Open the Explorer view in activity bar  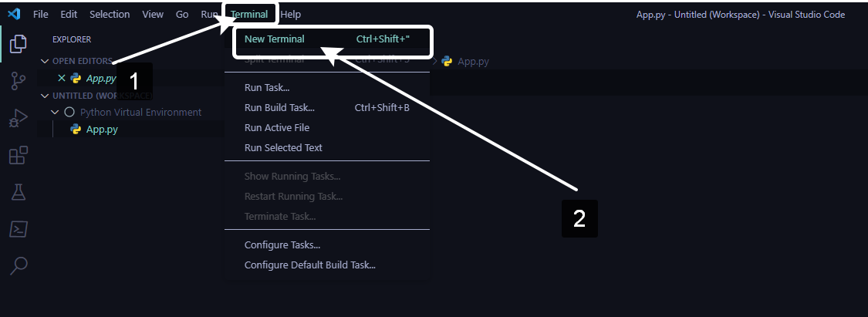(x=18, y=44)
